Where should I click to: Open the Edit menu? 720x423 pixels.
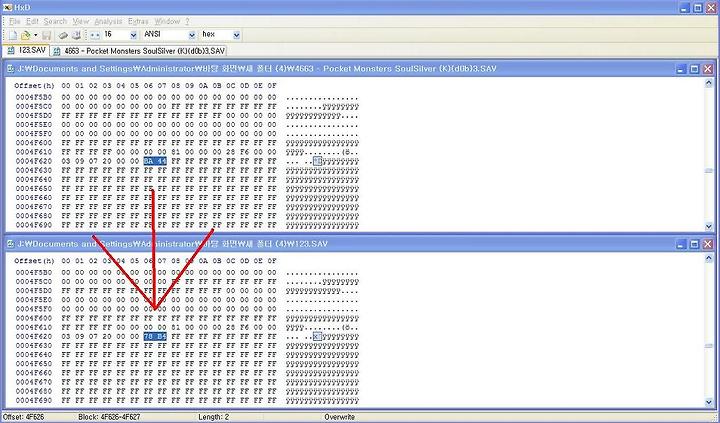pyautogui.click(x=32, y=21)
